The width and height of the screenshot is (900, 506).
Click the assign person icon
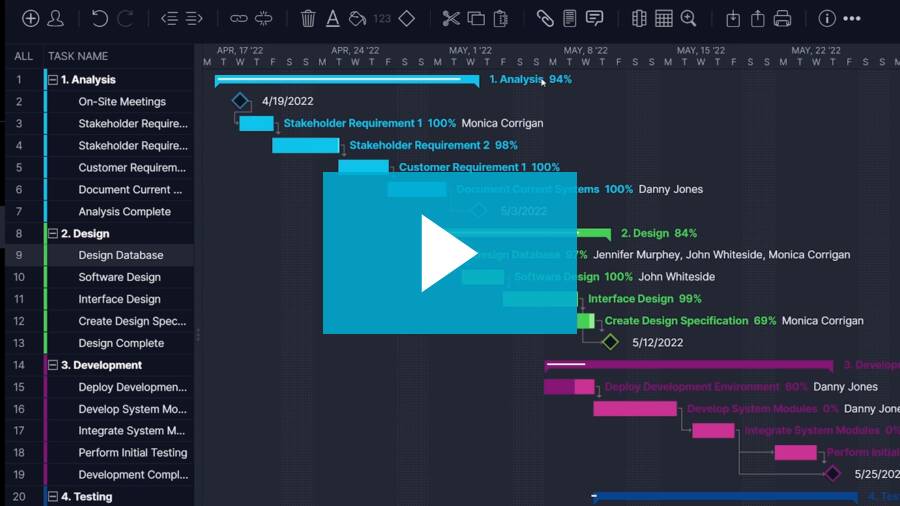click(x=56, y=18)
